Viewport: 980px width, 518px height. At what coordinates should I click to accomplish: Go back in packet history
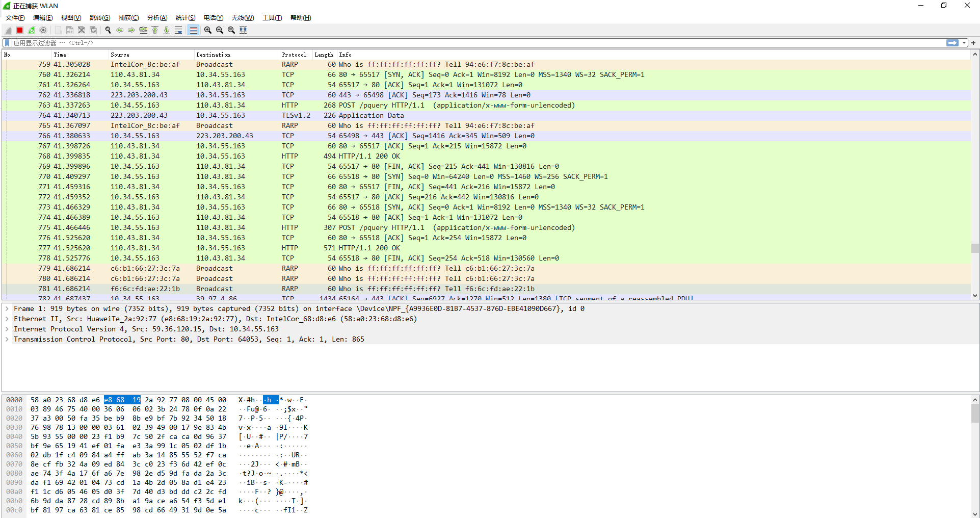120,30
